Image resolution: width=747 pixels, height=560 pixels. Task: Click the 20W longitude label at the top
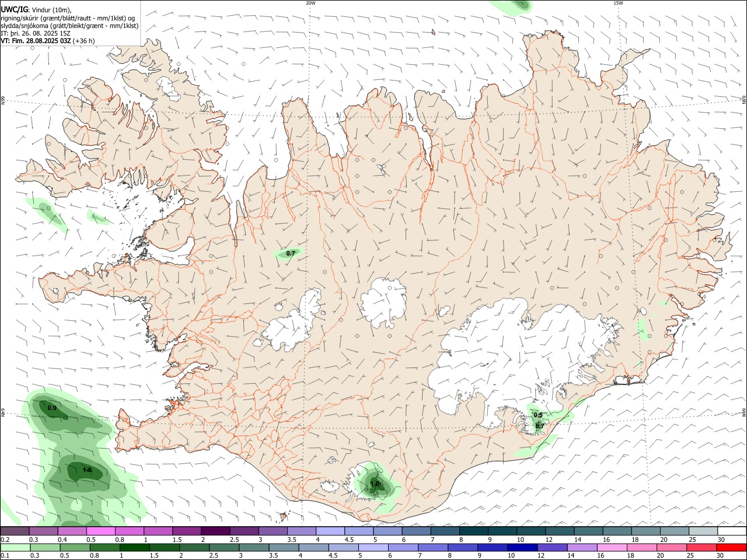[310, 3]
